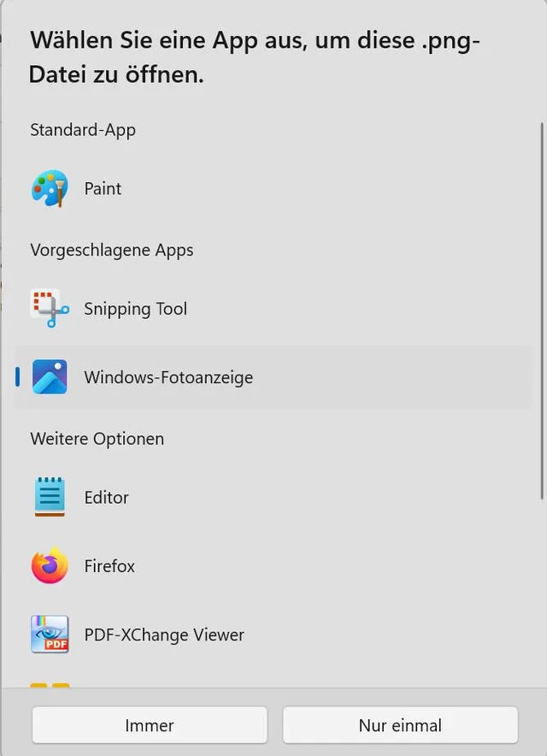Click the Weitere Optionen section heading
This screenshot has height=756, width=547.
point(97,439)
